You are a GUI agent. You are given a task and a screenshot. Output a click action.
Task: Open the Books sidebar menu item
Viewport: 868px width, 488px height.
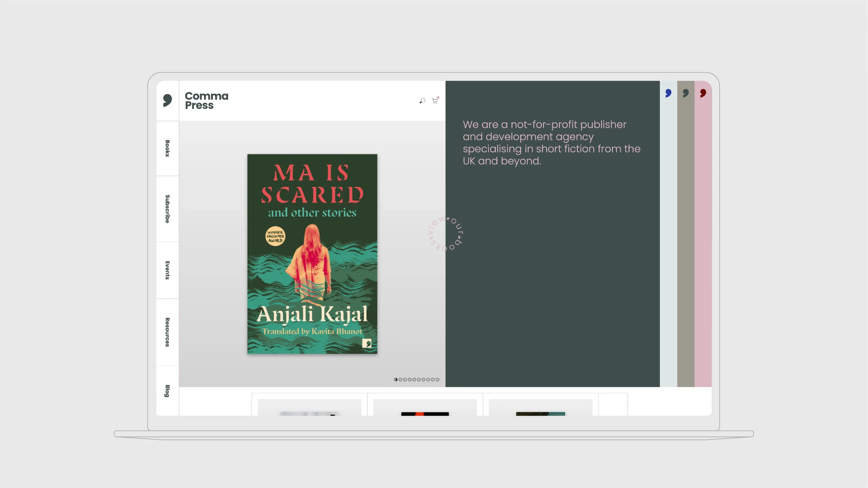click(x=167, y=148)
